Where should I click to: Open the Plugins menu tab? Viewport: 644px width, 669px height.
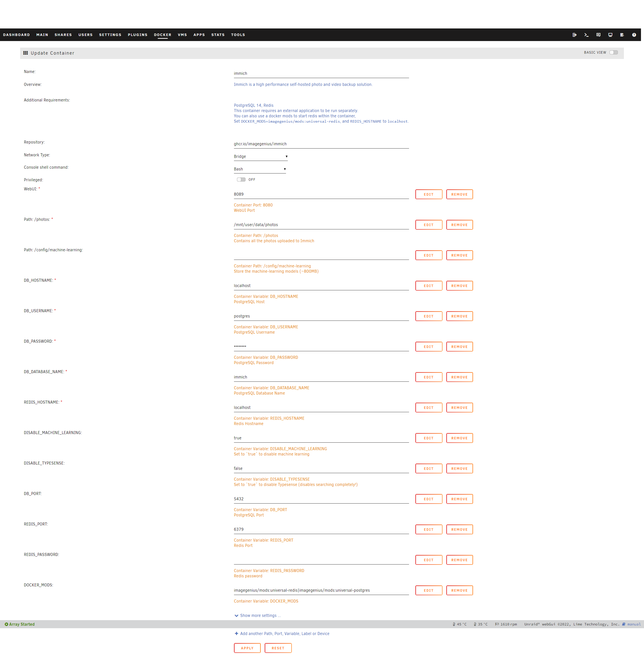pyautogui.click(x=137, y=35)
